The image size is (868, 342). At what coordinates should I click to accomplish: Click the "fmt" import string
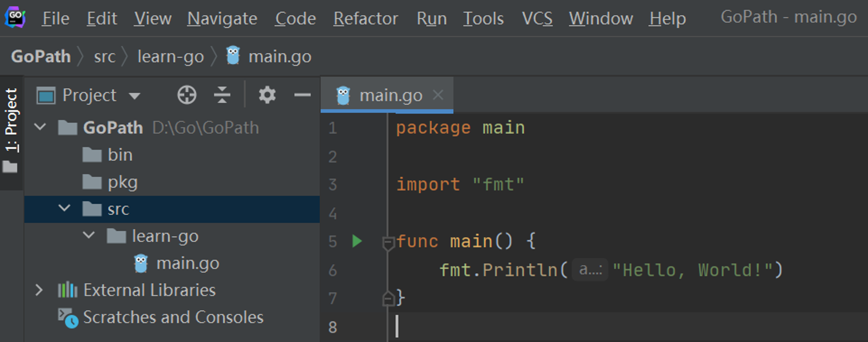point(498,185)
